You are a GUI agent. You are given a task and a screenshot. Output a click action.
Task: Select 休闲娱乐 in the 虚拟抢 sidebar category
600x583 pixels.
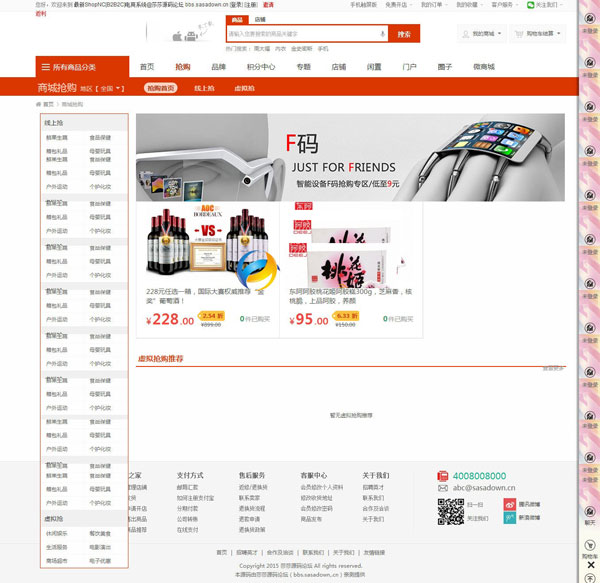57,533
